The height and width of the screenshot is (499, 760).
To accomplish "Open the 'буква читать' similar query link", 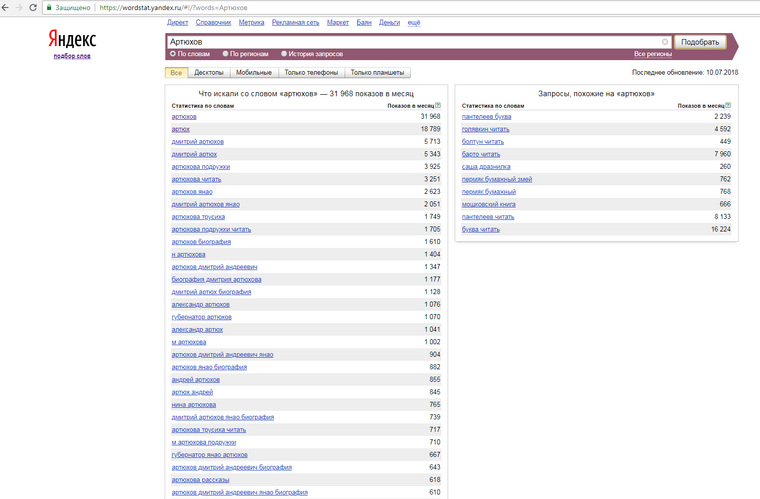I will coord(480,229).
